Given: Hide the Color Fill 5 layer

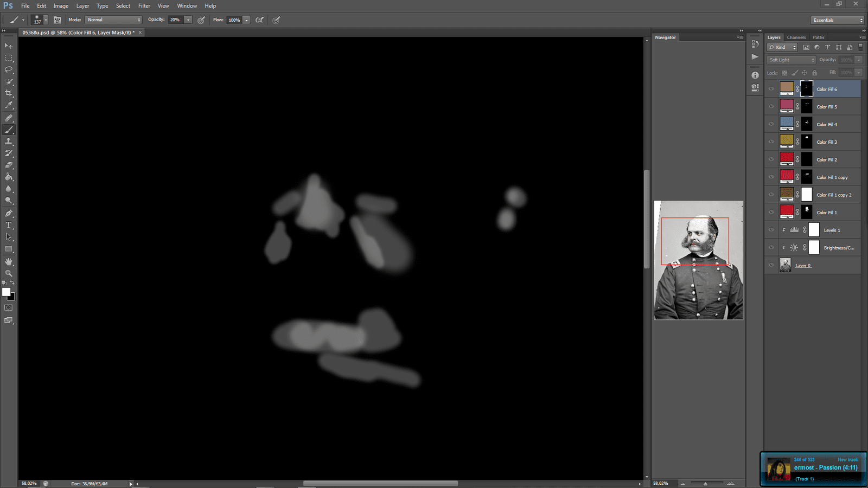Looking at the screenshot, I should click(771, 106).
